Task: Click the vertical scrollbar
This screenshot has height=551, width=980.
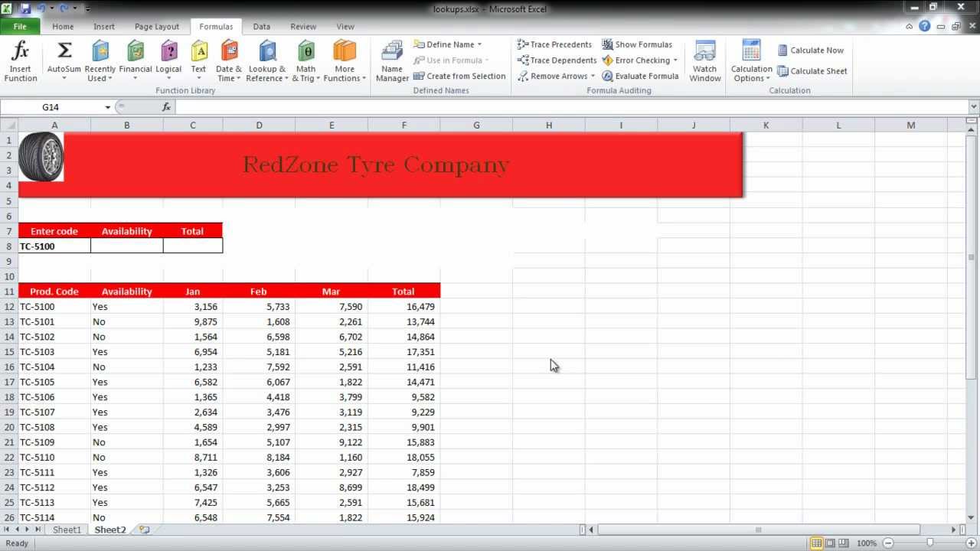Action: [x=972, y=258]
